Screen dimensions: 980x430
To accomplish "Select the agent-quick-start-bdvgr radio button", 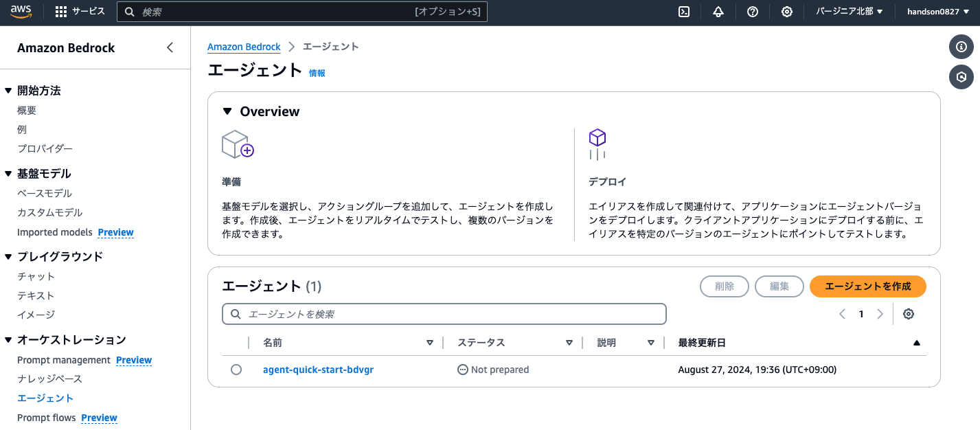I will click(236, 370).
